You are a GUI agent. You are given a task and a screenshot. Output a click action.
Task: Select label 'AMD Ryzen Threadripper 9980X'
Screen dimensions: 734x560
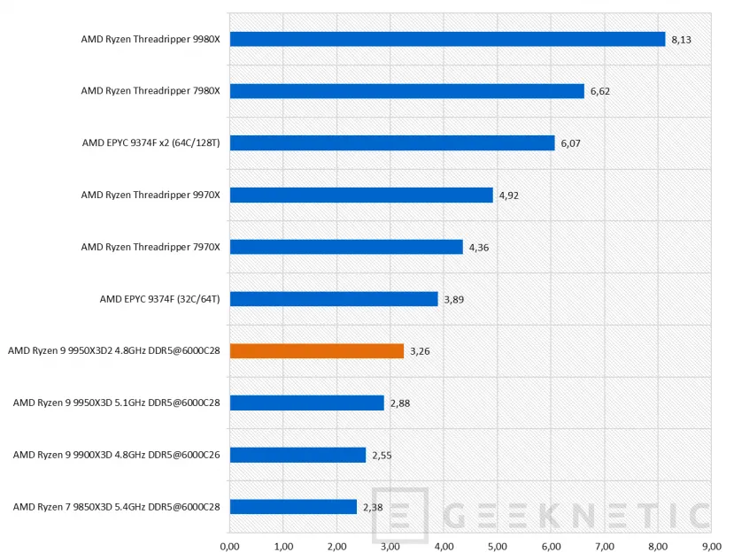tap(151, 39)
